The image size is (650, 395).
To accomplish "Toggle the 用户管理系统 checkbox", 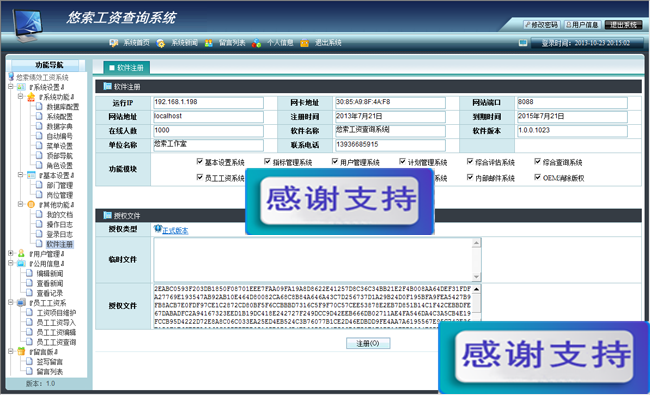I will click(335, 162).
